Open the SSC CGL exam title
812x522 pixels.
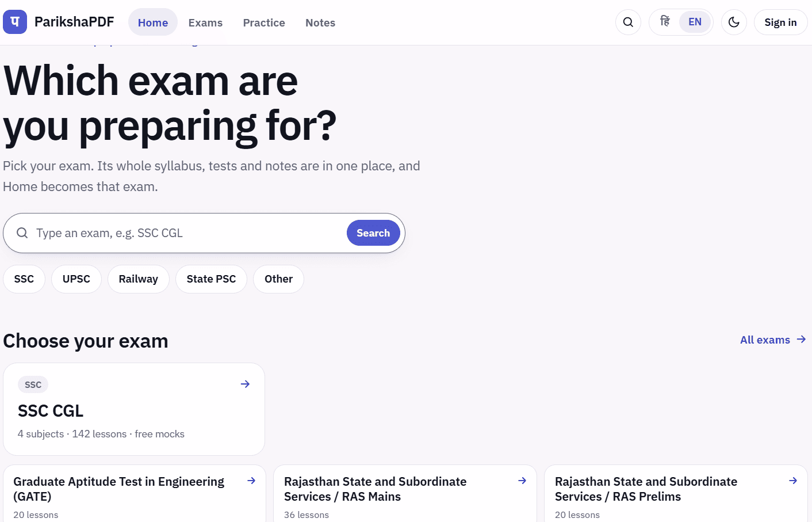[x=51, y=411]
